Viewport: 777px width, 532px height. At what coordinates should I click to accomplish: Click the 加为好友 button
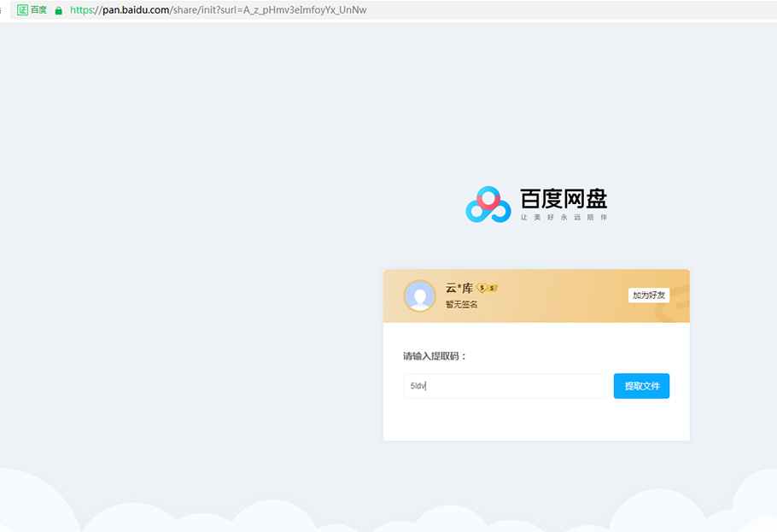[x=649, y=295]
